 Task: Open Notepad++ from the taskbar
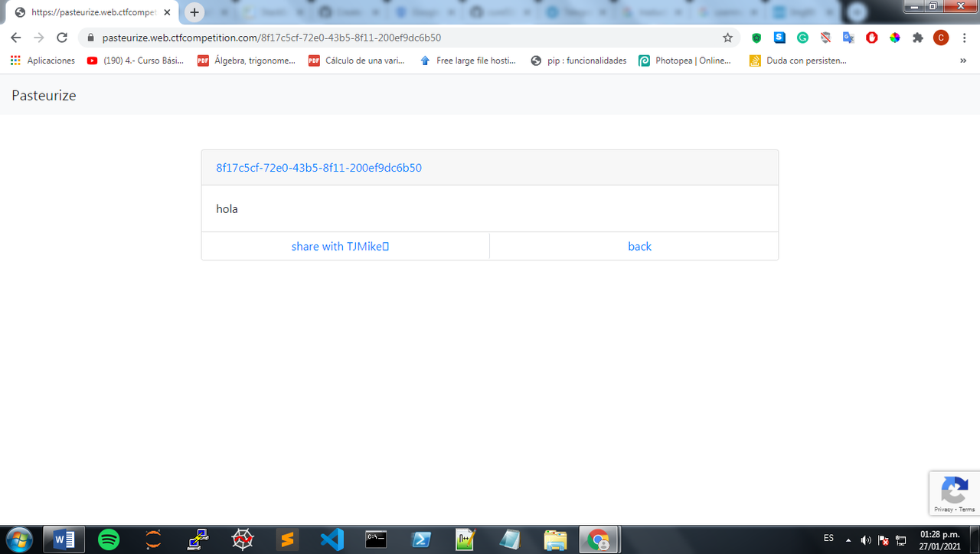click(465, 539)
